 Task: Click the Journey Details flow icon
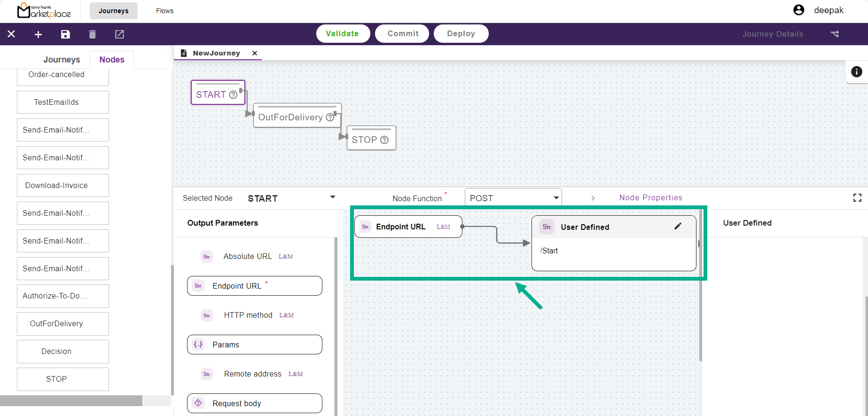(835, 34)
